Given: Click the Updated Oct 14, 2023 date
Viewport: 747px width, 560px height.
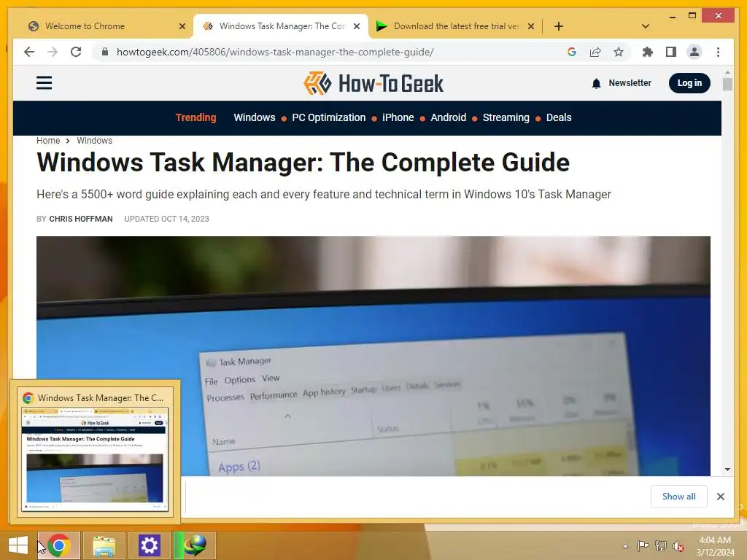Looking at the screenshot, I should tap(167, 219).
